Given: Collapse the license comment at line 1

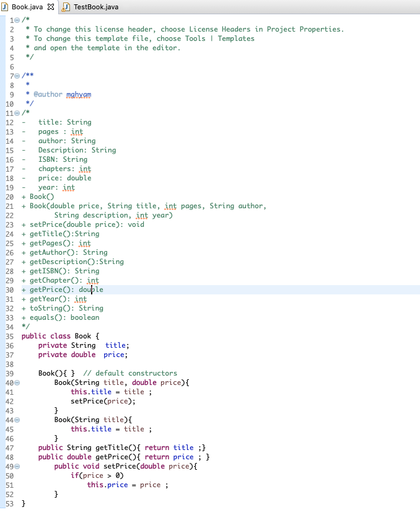Looking at the screenshot, I should coord(17,20).
